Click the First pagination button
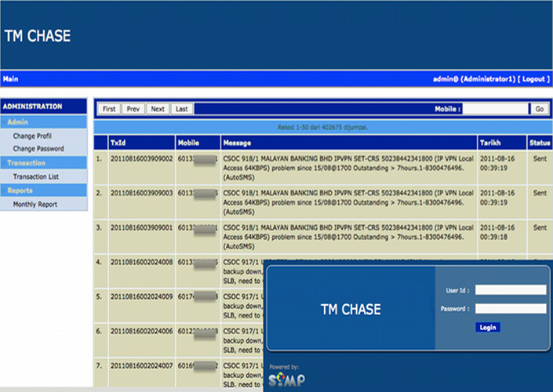The width and height of the screenshot is (553, 392). [x=109, y=109]
